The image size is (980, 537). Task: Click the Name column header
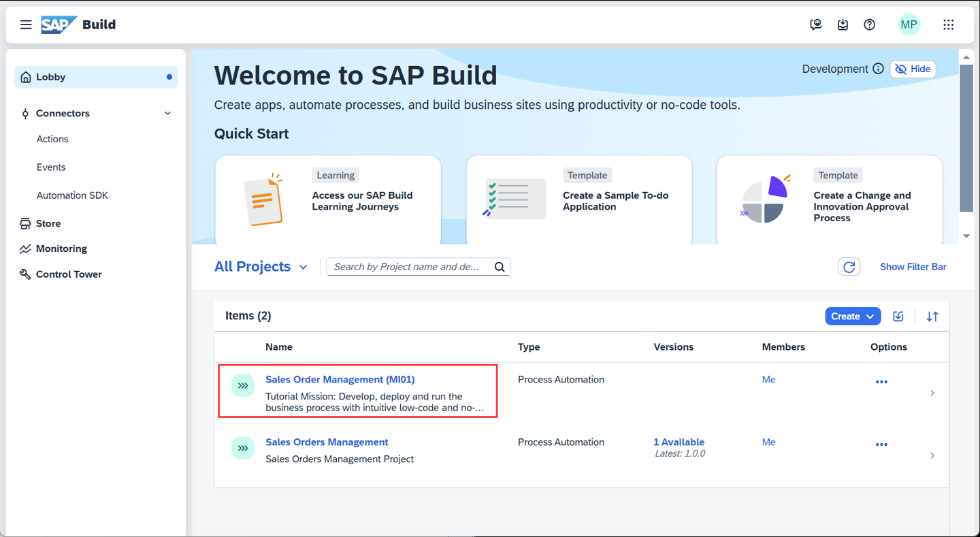279,346
